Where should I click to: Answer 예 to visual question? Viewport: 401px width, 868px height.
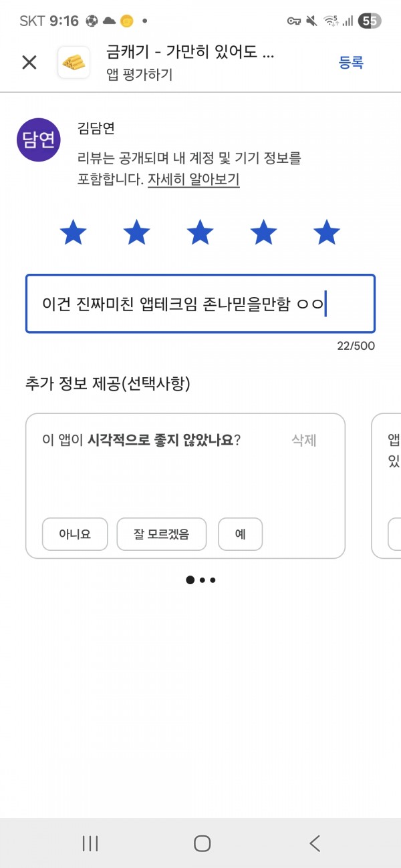click(240, 534)
